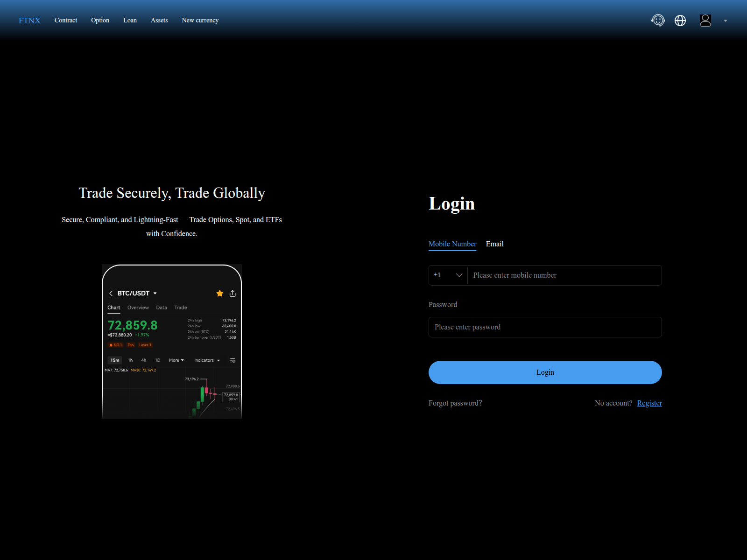Open chart settings icon beside Indicators
Viewport: 747px width, 560px height.
point(232,360)
